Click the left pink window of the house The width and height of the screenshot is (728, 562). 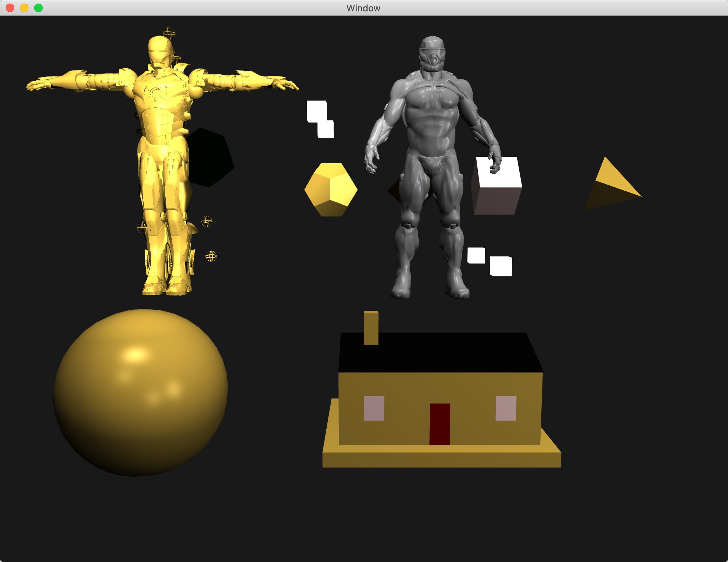(374, 408)
